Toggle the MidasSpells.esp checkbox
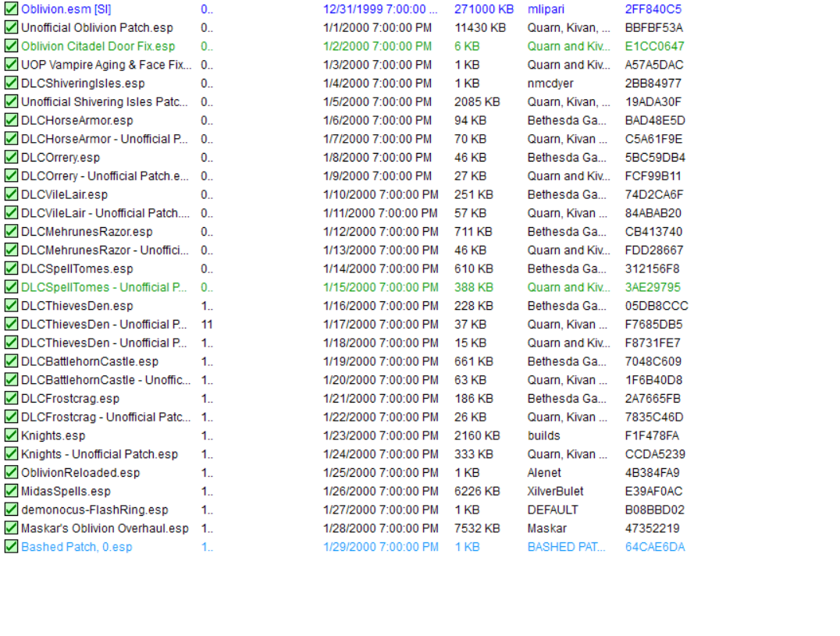The image size is (840, 636). (x=11, y=492)
